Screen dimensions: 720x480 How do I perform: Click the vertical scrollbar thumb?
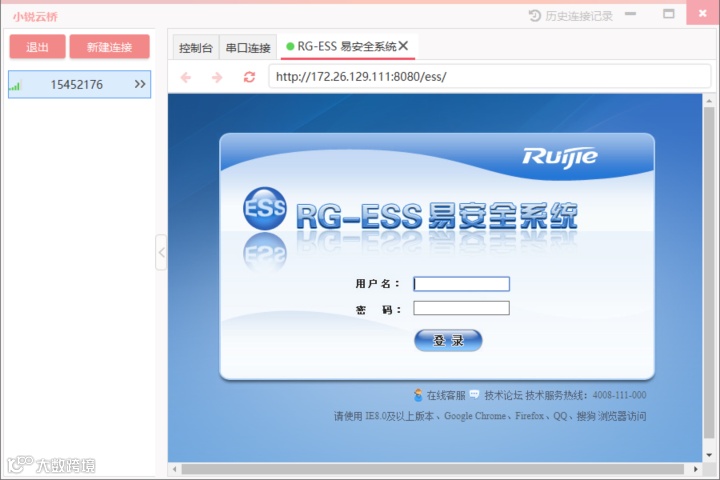click(x=709, y=273)
